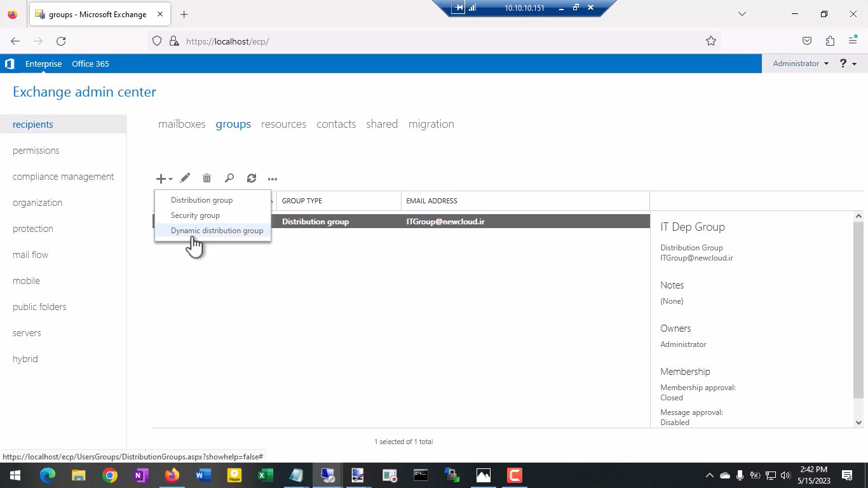This screenshot has width=868, height=488.
Task: Sort by EMAIL ADDRESS column header
Action: point(431,201)
